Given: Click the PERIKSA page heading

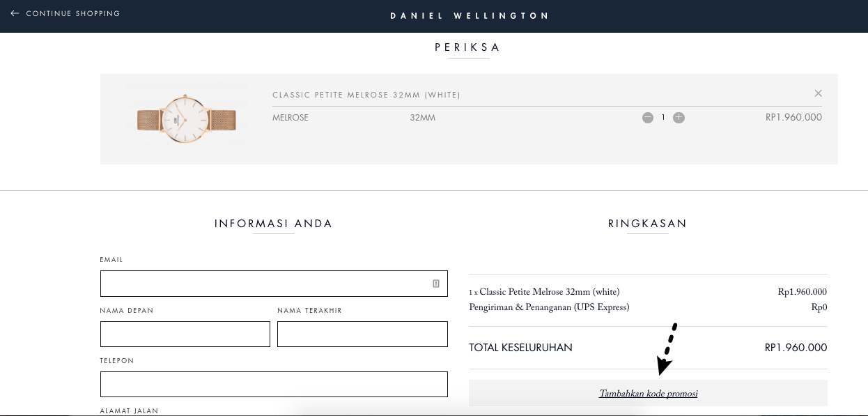Looking at the screenshot, I should tap(467, 47).
